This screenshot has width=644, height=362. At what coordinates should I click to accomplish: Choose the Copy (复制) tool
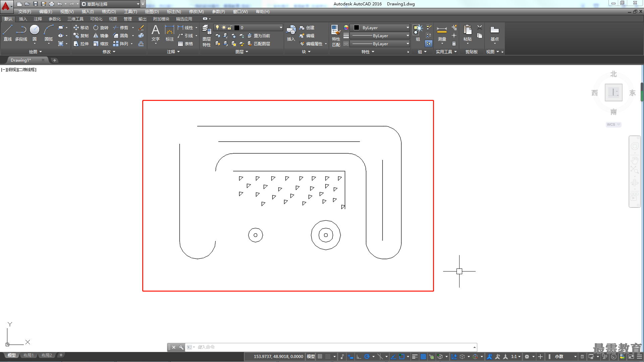(81, 36)
